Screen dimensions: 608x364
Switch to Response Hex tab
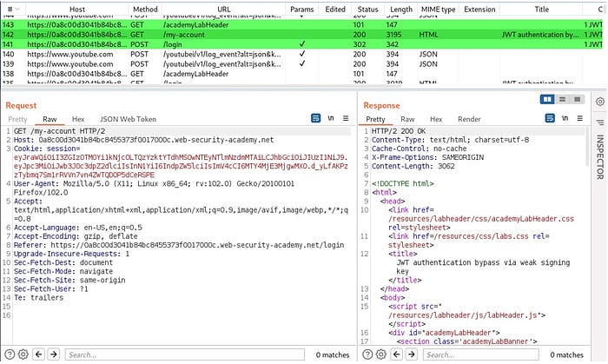click(x=436, y=119)
